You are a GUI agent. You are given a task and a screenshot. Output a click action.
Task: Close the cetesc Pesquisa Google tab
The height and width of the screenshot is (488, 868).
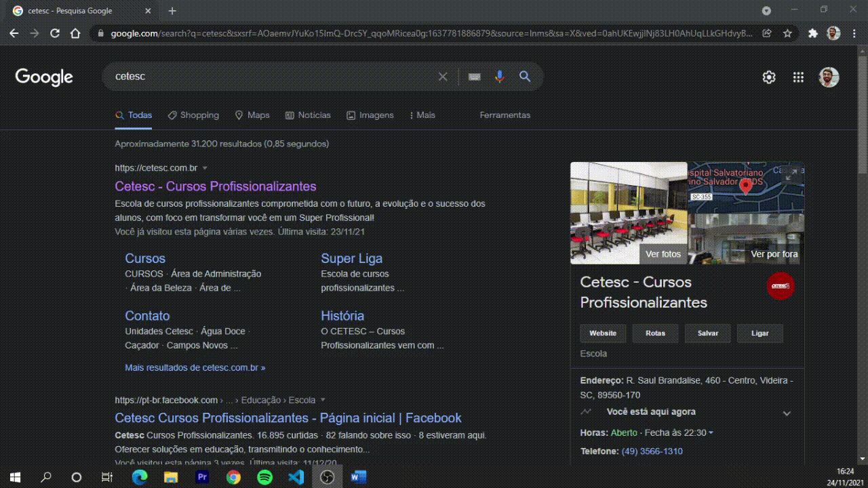click(x=149, y=11)
